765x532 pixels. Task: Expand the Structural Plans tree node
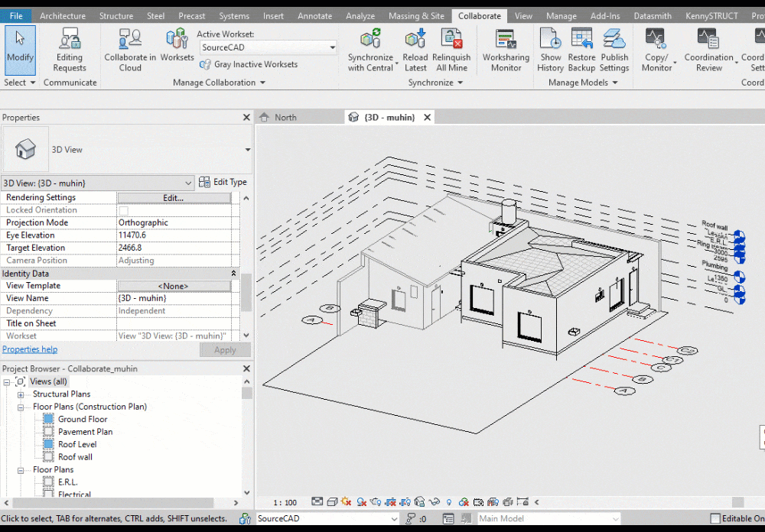tap(21, 394)
